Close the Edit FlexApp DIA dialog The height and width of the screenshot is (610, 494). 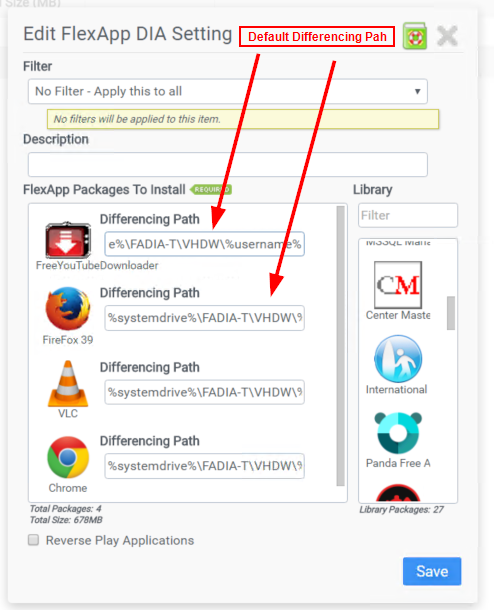(x=447, y=36)
